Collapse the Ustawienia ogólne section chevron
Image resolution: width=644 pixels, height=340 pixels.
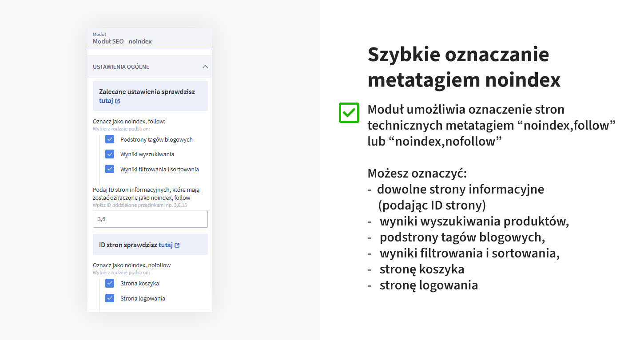[x=205, y=67]
